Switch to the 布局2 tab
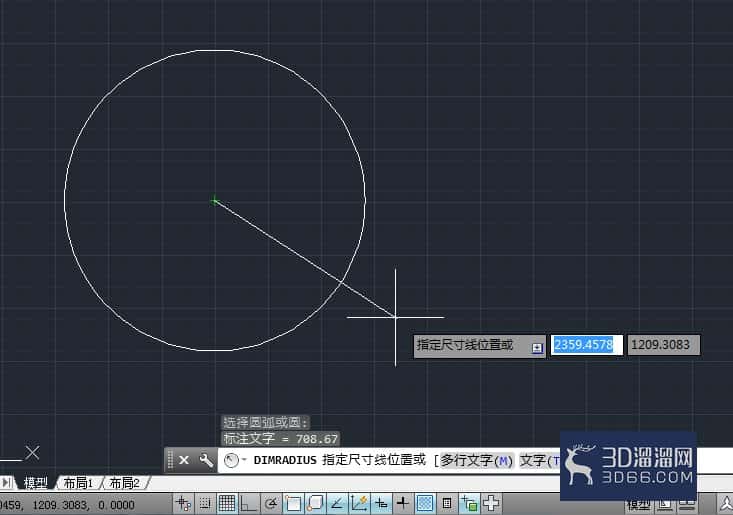733x515 pixels. click(x=124, y=483)
